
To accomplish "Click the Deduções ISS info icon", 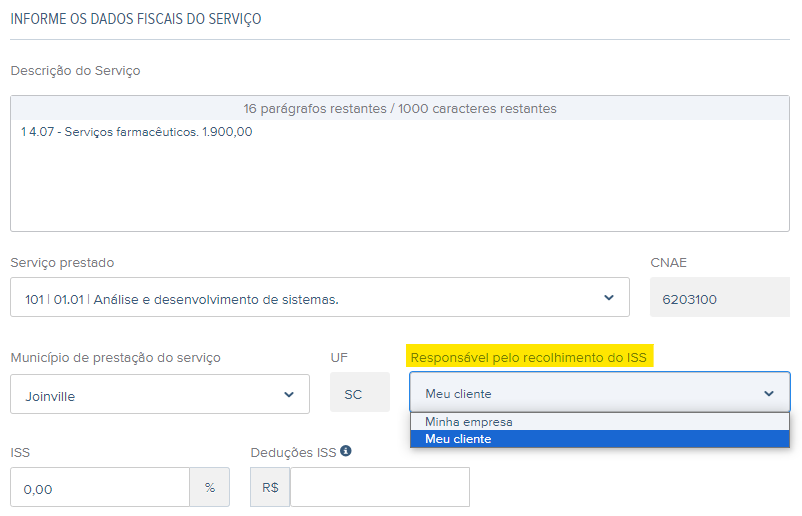I will tap(346, 451).
